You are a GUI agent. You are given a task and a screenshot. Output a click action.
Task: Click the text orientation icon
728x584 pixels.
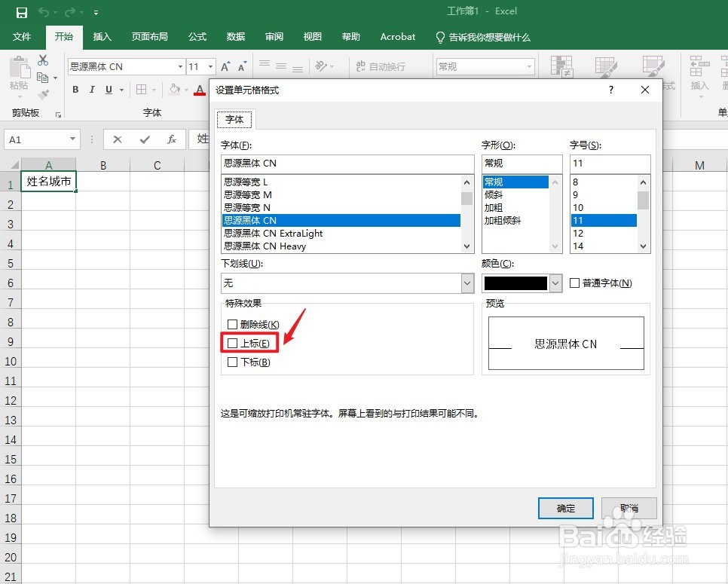(x=321, y=66)
